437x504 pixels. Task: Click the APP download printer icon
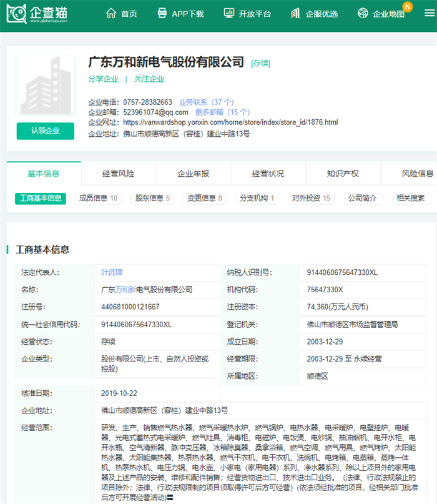point(162,13)
